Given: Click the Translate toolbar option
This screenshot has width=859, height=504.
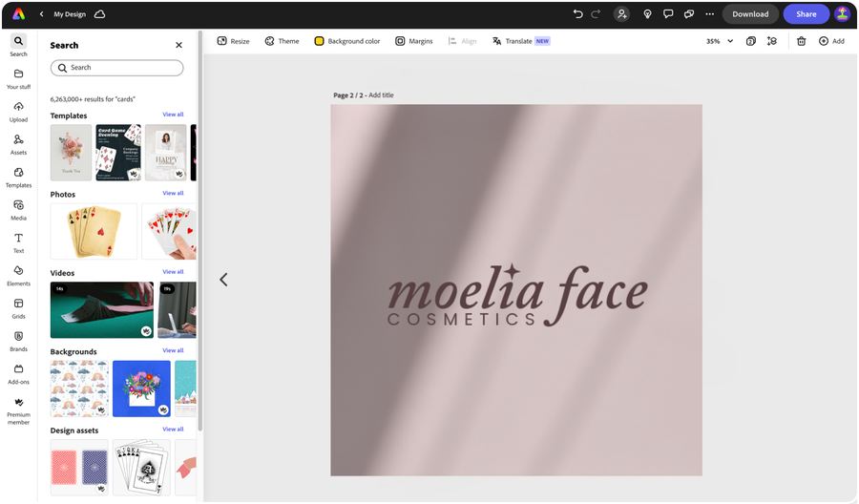Looking at the screenshot, I should coord(520,41).
